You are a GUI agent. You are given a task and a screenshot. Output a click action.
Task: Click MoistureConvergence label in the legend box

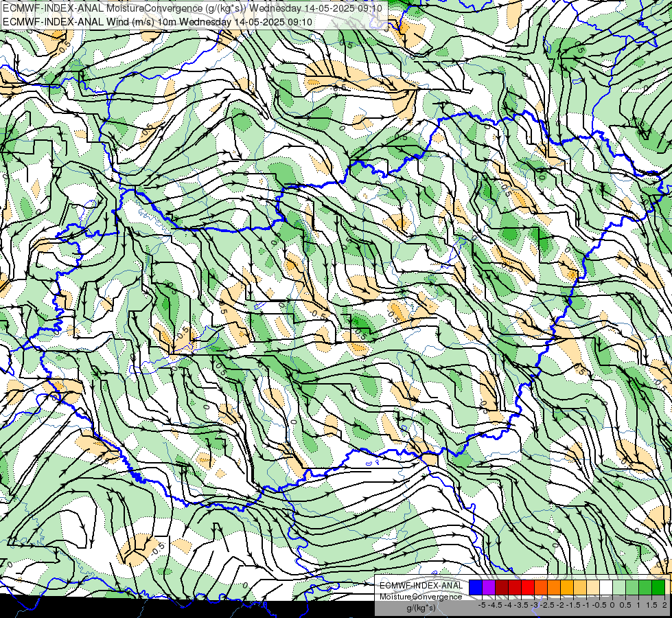pyautogui.click(x=421, y=597)
